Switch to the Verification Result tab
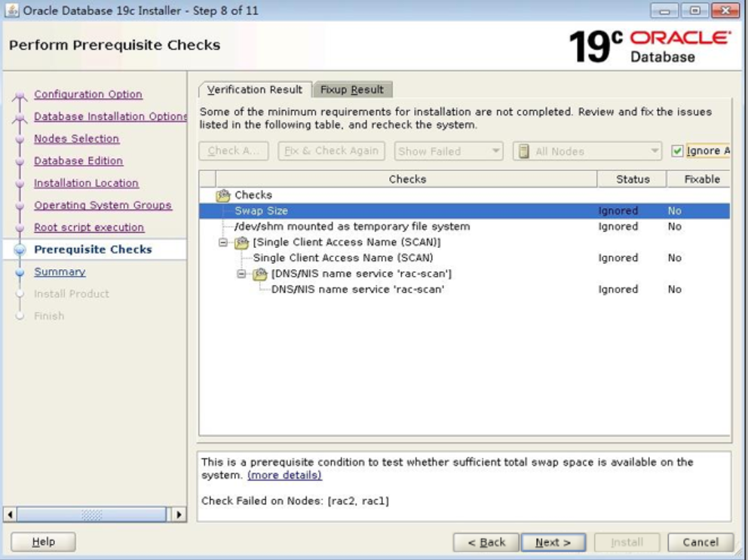748x560 pixels. click(x=255, y=90)
